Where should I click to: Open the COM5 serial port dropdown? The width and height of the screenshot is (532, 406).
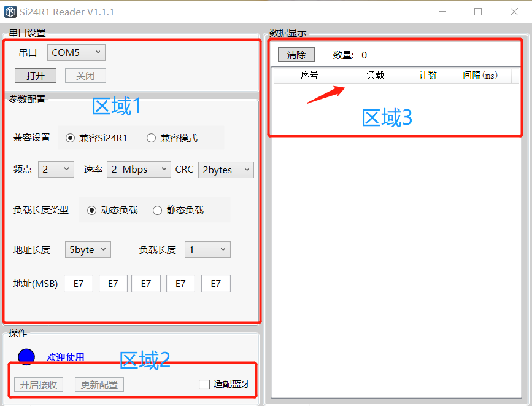(x=76, y=53)
